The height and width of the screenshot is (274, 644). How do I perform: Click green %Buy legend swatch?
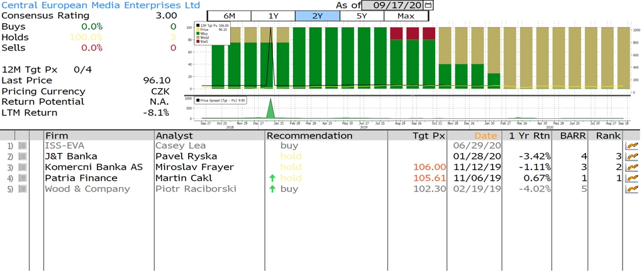tap(197, 34)
